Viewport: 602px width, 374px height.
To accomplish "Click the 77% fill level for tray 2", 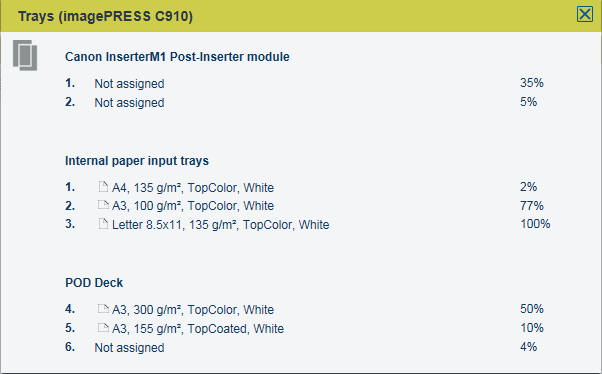I will click(x=532, y=206).
